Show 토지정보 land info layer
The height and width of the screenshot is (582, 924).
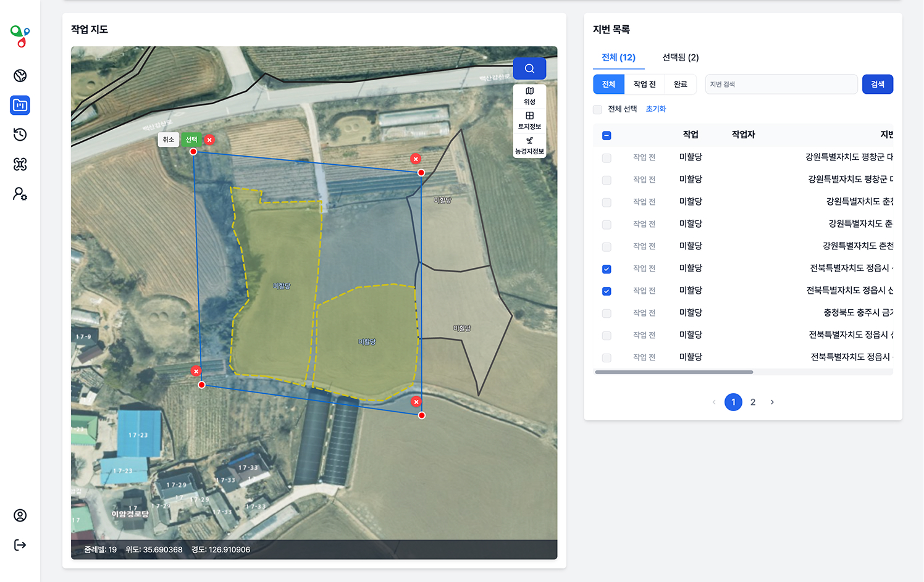pyautogui.click(x=529, y=120)
